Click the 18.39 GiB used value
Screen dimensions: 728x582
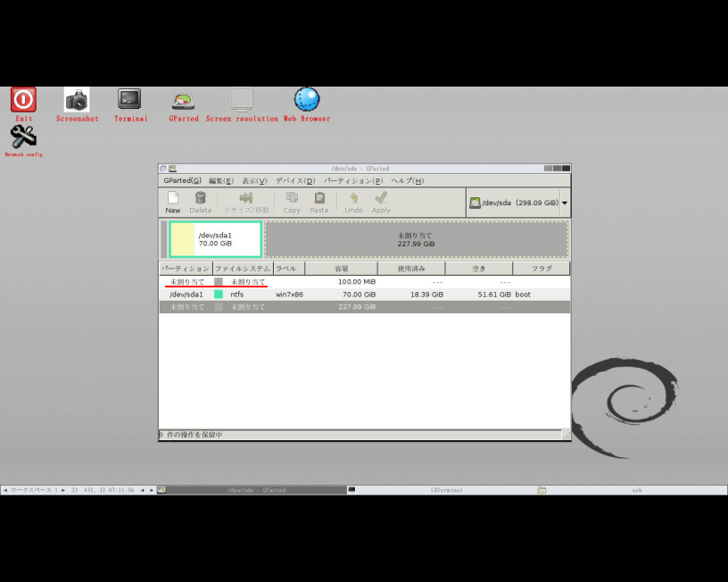(x=426, y=295)
